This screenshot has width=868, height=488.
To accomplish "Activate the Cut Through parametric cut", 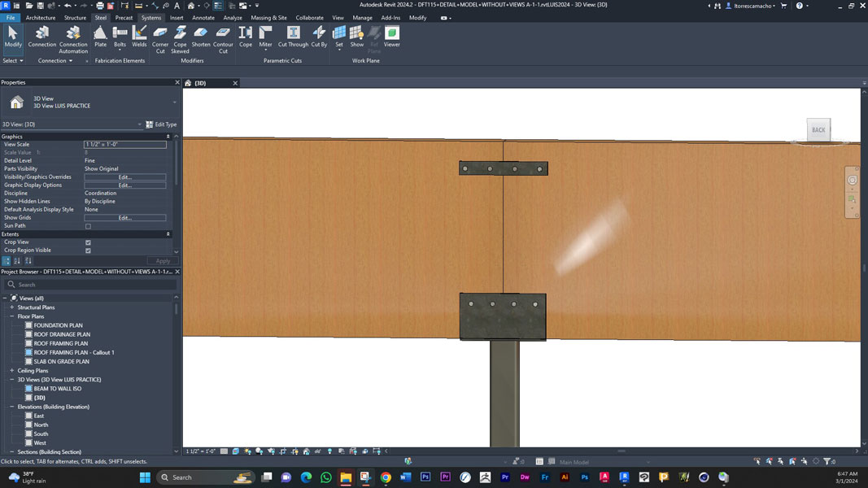I will [x=293, y=36].
